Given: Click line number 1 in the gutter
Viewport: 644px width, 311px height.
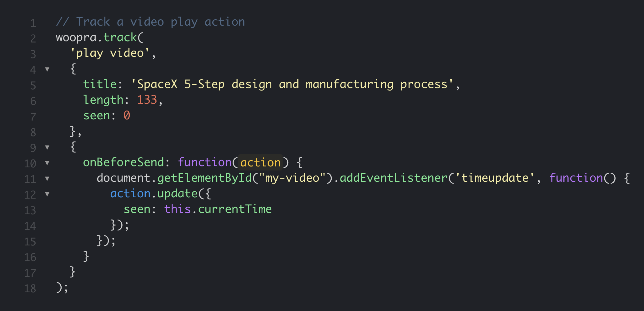Looking at the screenshot, I should [x=33, y=23].
